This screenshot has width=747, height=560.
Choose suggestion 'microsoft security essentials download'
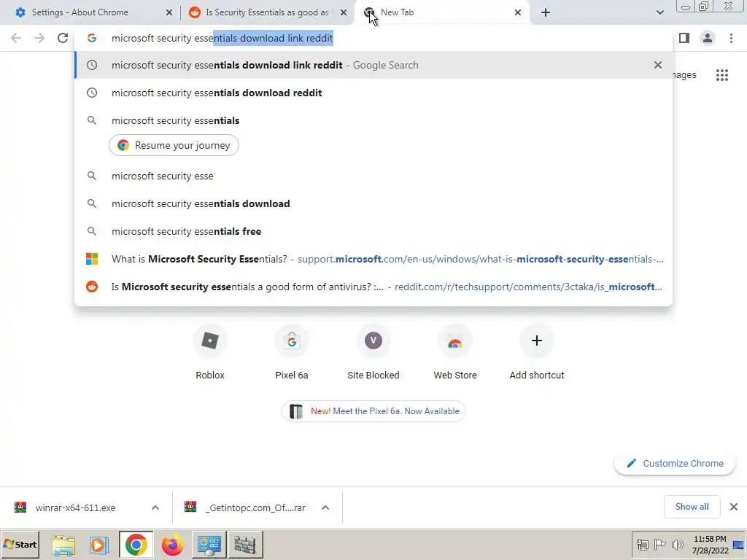coord(373,203)
